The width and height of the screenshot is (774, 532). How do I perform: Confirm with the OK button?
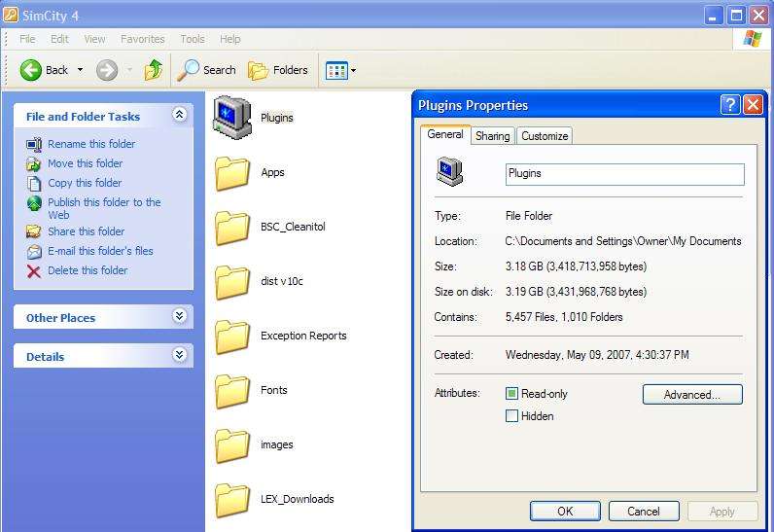click(x=565, y=512)
